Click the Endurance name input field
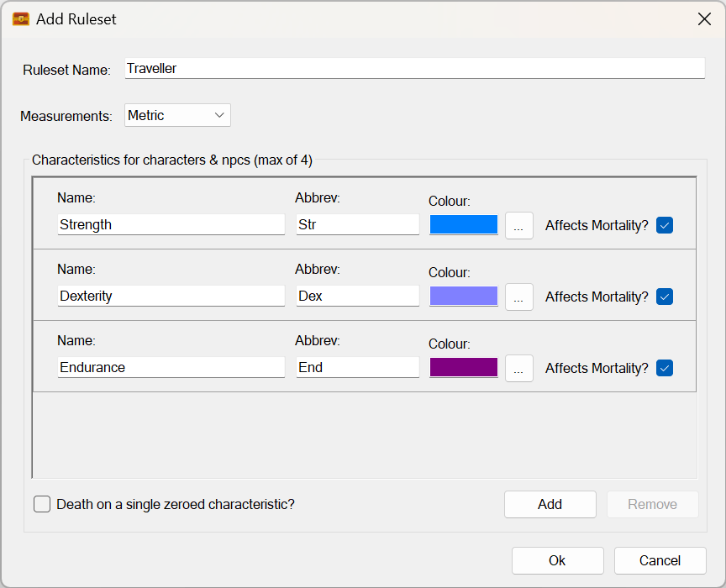The width and height of the screenshot is (726, 588). [171, 368]
